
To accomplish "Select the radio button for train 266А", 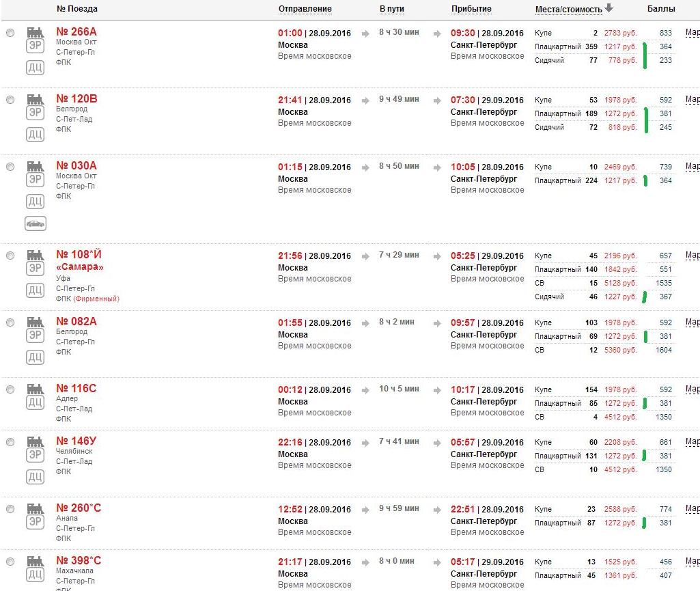I will point(10,33).
